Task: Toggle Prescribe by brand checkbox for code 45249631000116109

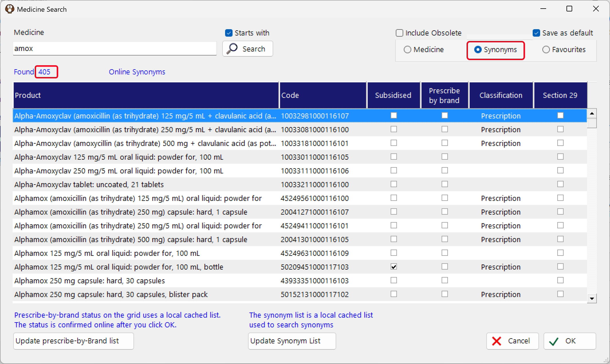Action: click(x=444, y=253)
